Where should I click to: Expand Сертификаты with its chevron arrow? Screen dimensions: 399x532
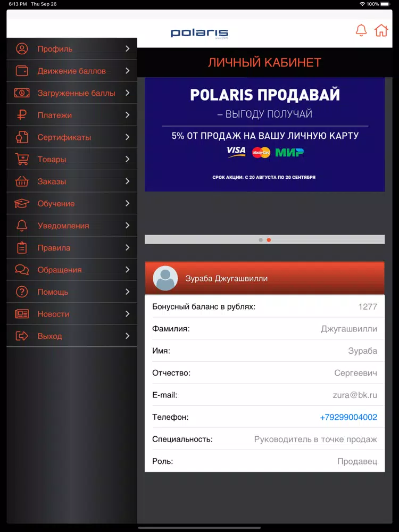click(128, 137)
